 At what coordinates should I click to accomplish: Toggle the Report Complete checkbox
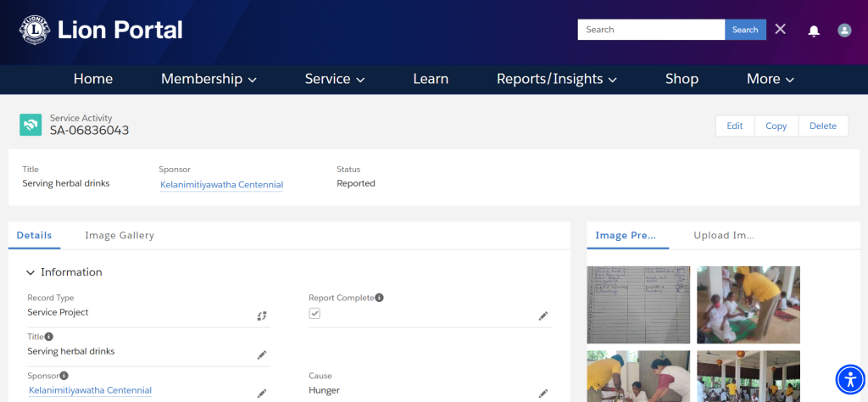pyautogui.click(x=314, y=314)
